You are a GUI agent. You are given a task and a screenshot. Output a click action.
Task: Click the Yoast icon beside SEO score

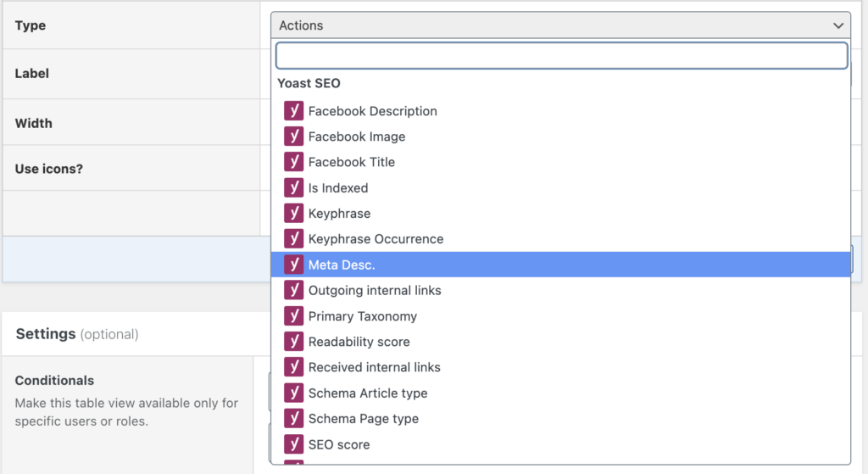click(x=293, y=444)
